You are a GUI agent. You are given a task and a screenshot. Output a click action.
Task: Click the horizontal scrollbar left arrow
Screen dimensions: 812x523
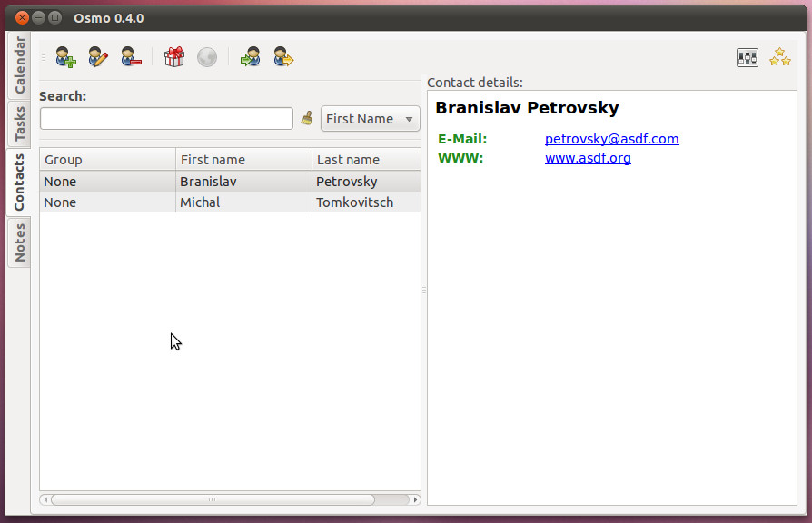click(45, 499)
